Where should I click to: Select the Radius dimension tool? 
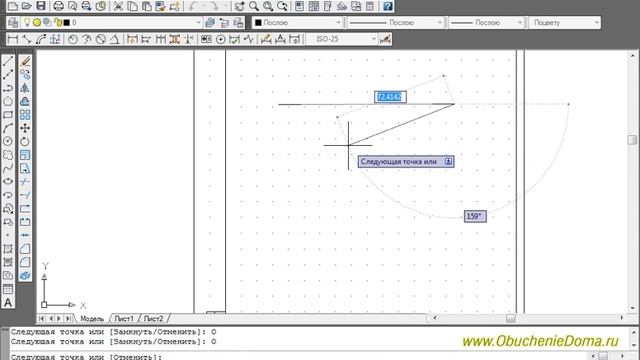click(x=73, y=39)
